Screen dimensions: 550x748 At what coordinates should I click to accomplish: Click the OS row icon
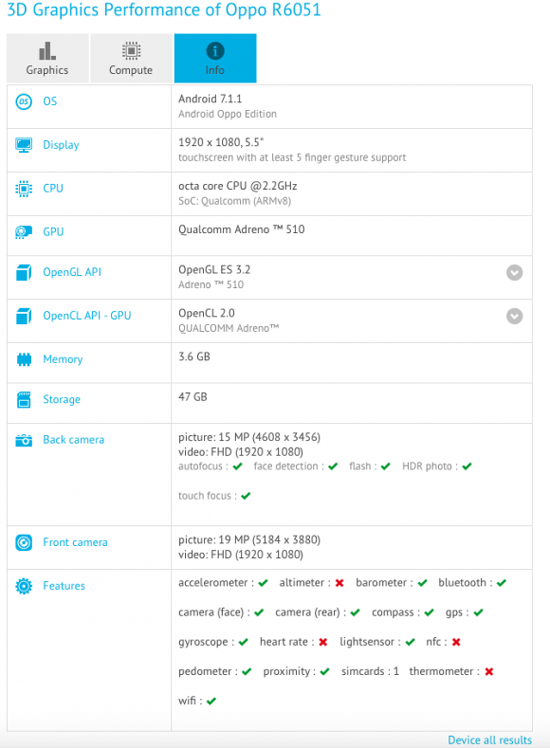click(24, 102)
